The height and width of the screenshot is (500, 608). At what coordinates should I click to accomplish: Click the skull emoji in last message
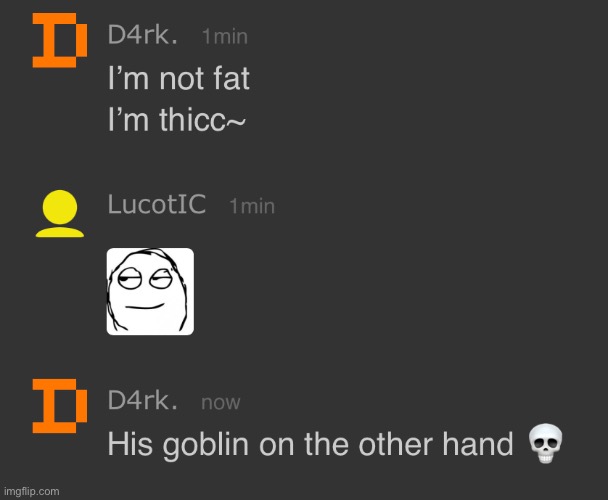pos(546,443)
